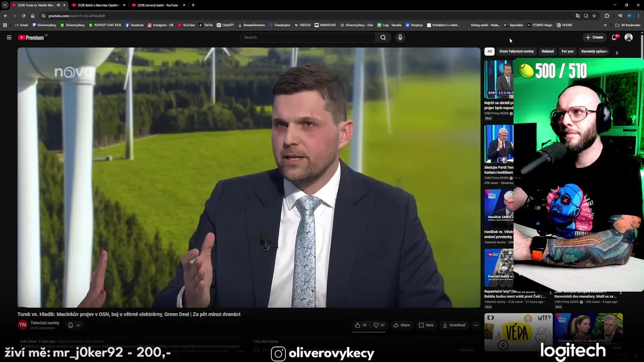This screenshot has width=644, height=362.
Task: Open the Facebook bookmark
Action: (134, 25)
